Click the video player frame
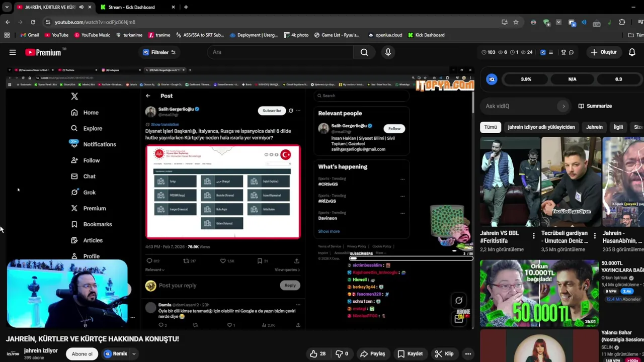 click(x=239, y=198)
